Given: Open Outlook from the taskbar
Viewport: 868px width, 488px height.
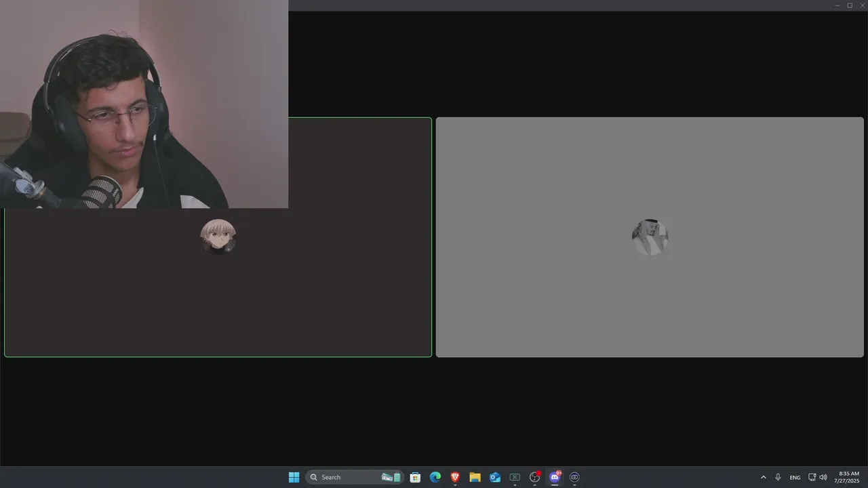Looking at the screenshot, I should click(x=495, y=477).
